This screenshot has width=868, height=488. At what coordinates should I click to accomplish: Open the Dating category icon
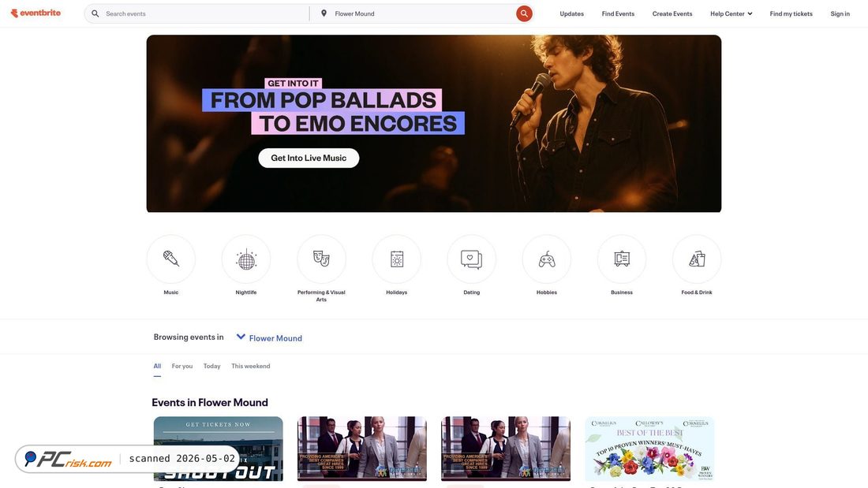point(472,259)
